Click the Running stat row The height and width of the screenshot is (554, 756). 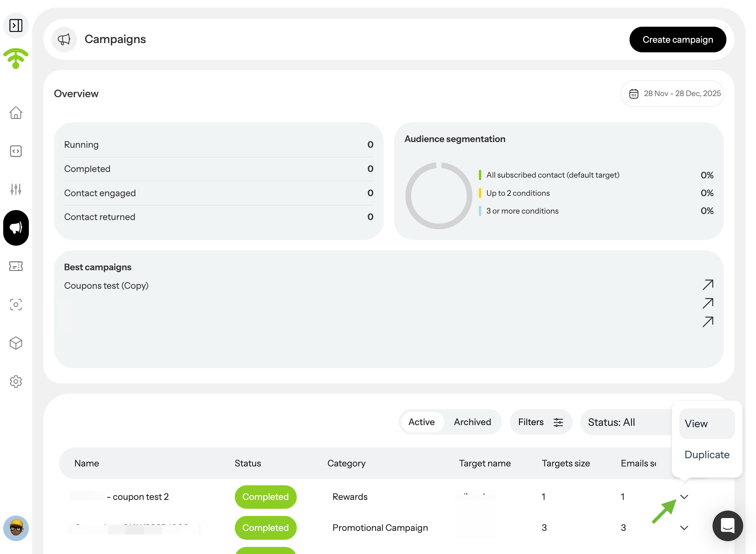(219, 145)
